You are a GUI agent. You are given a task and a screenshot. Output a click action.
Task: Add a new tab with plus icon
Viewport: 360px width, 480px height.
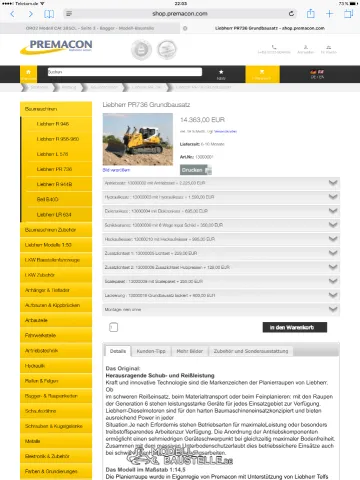click(329, 14)
